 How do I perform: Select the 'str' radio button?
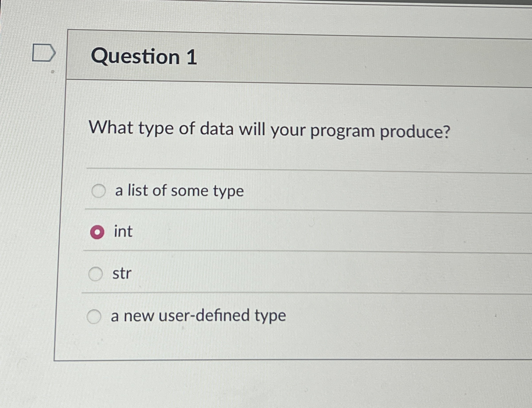coord(96,274)
